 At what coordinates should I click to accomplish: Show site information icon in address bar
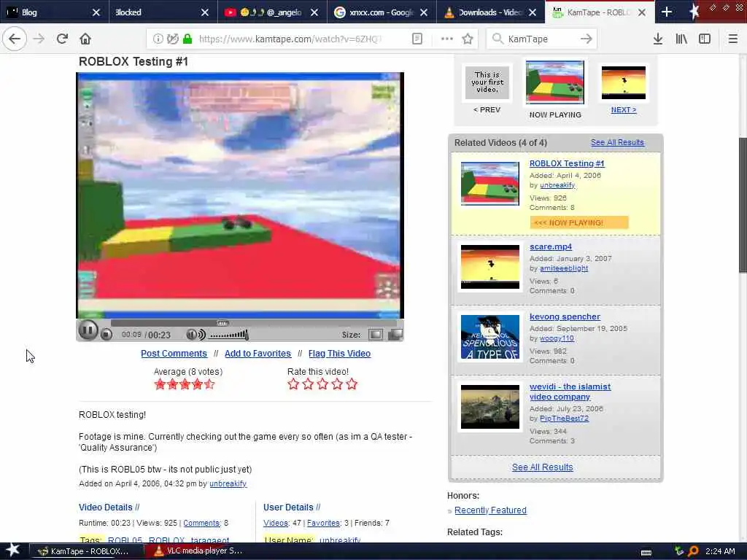[x=158, y=39]
